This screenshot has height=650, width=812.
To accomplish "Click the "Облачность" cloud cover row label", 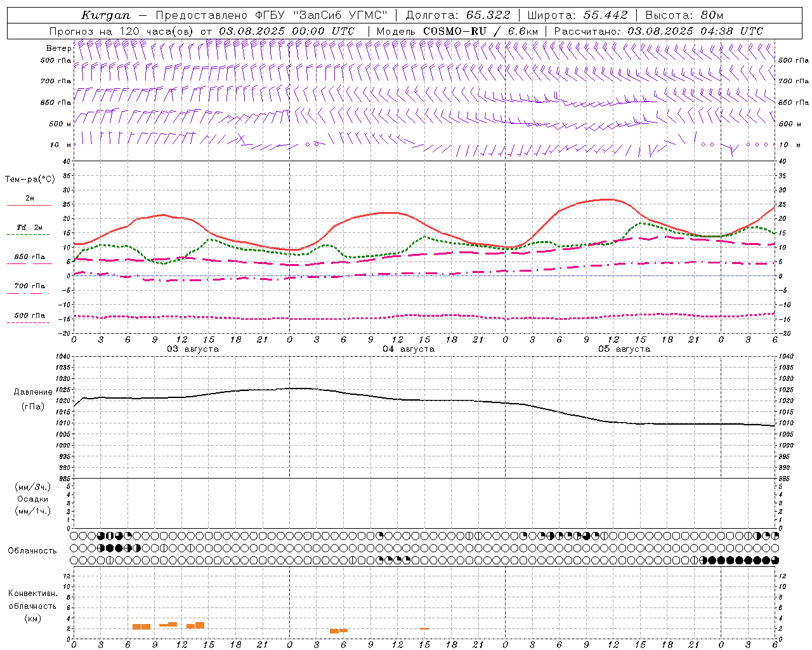I will [32, 551].
